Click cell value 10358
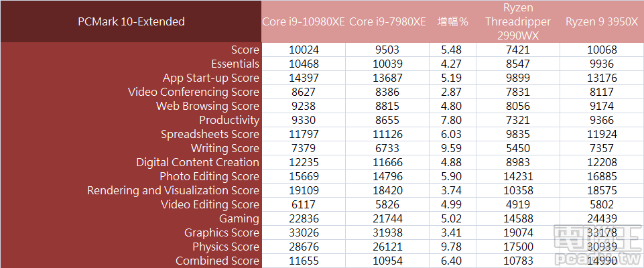644x268 pixels. click(518, 190)
